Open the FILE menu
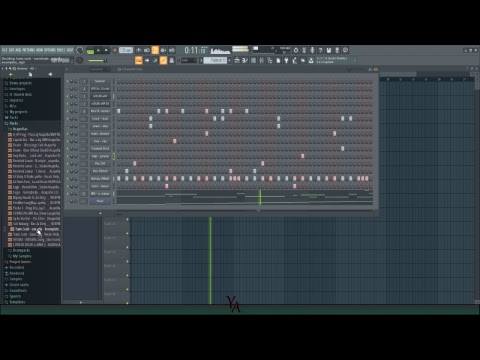The image size is (480, 360). click(5, 50)
